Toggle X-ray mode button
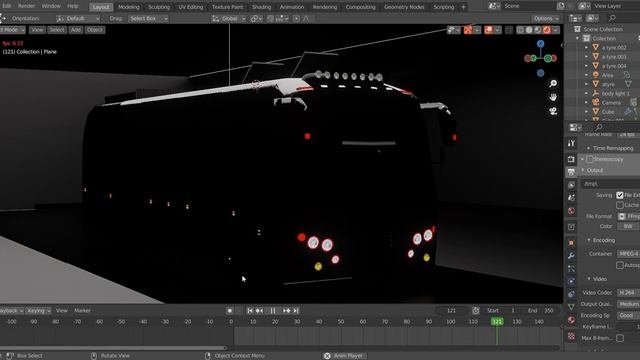640x360 pixels. coord(509,30)
